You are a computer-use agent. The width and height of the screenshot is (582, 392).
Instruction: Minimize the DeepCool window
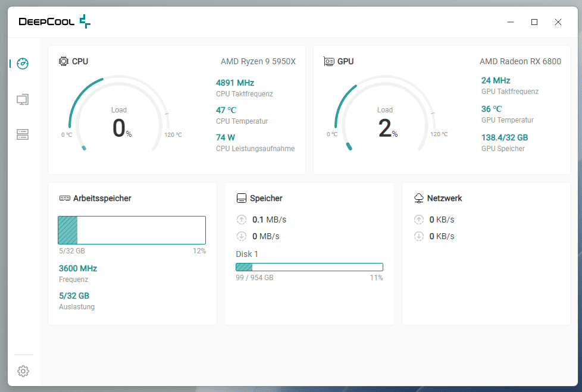[x=511, y=22]
